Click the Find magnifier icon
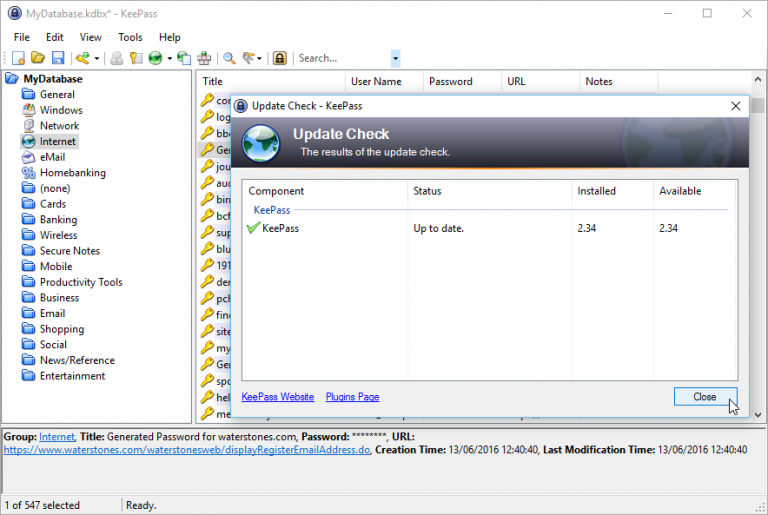Viewport: 768px width, 515px height. 229,58
